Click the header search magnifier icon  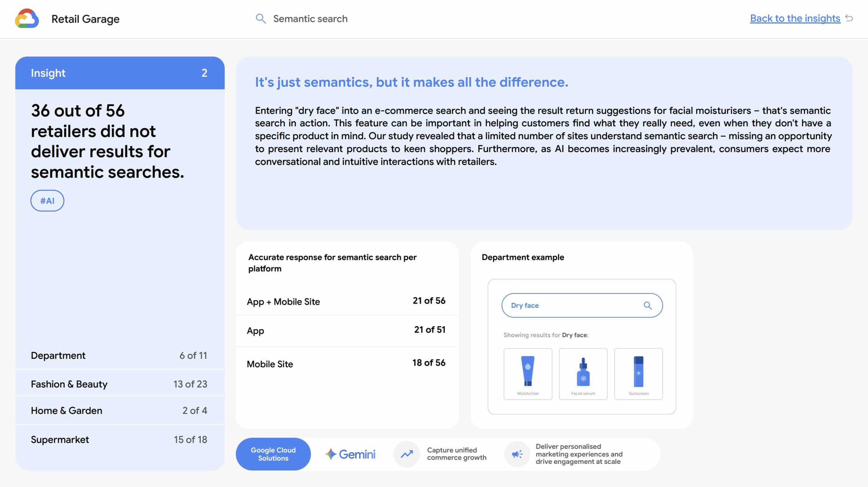pos(260,19)
